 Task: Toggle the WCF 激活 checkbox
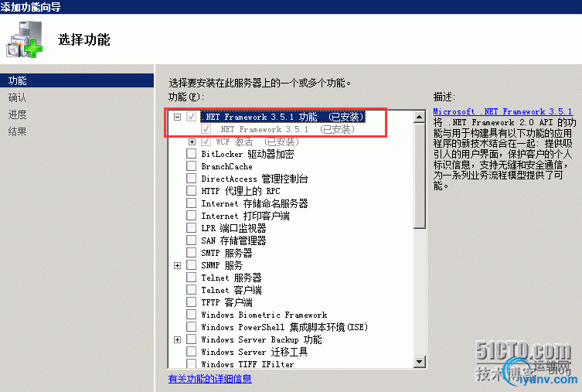[206, 141]
